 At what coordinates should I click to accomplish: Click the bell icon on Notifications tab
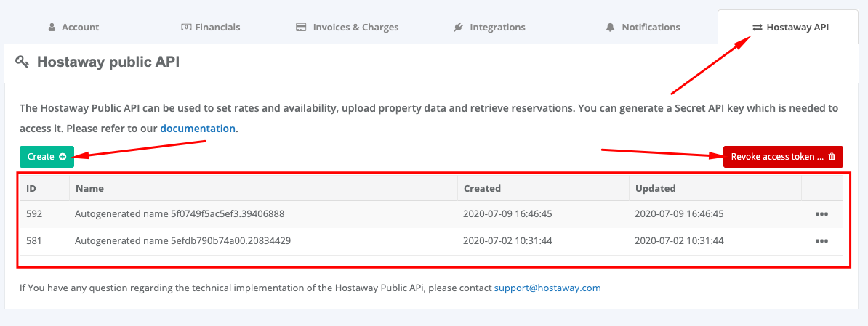coord(610,28)
